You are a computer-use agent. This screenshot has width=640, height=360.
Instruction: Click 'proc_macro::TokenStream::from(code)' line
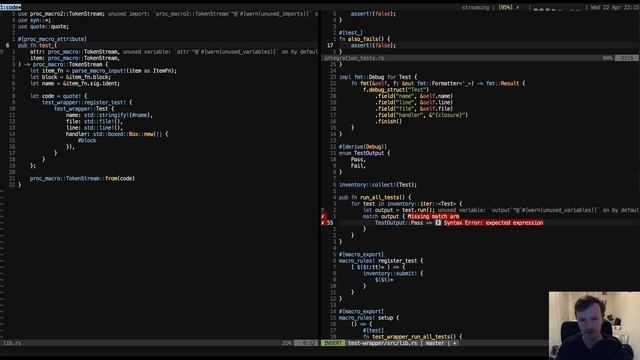[x=82, y=178]
